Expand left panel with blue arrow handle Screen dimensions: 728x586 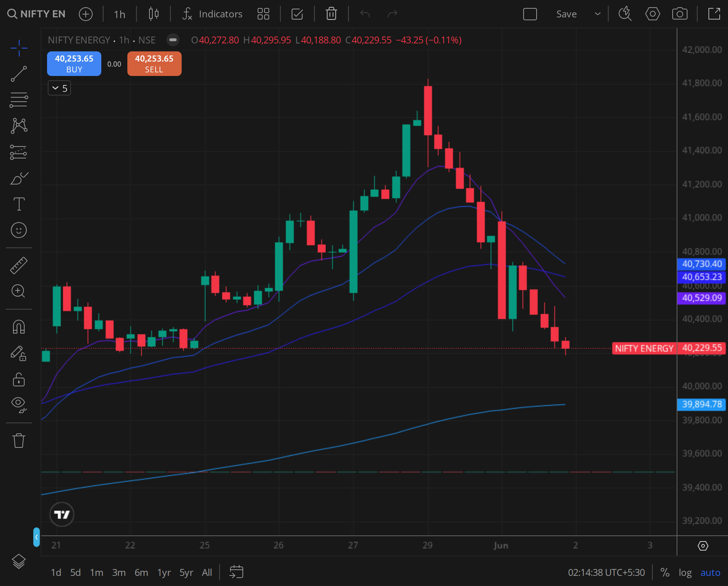(x=36, y=537)
